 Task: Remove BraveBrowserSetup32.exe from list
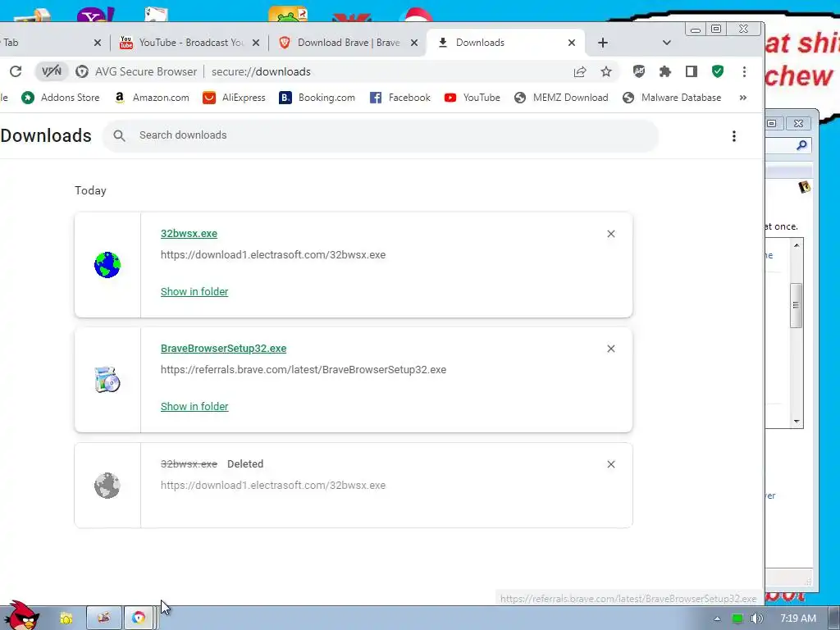610,349
